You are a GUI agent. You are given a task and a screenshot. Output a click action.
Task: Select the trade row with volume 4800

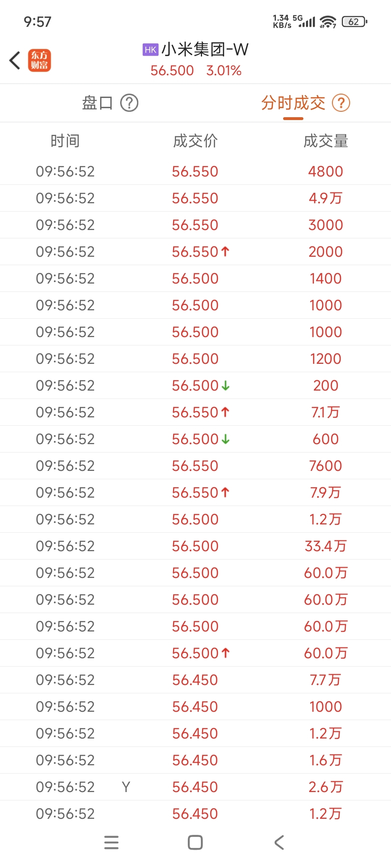[195, 171]
